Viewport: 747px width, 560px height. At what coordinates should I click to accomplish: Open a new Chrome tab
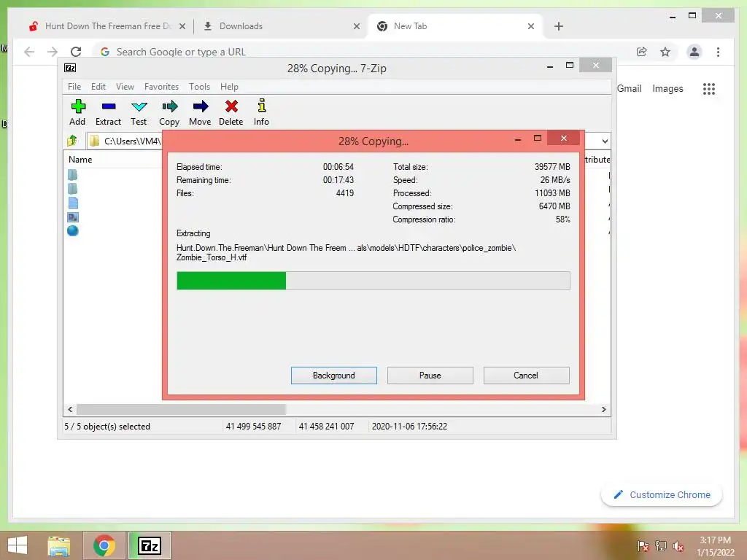point(559,26)
